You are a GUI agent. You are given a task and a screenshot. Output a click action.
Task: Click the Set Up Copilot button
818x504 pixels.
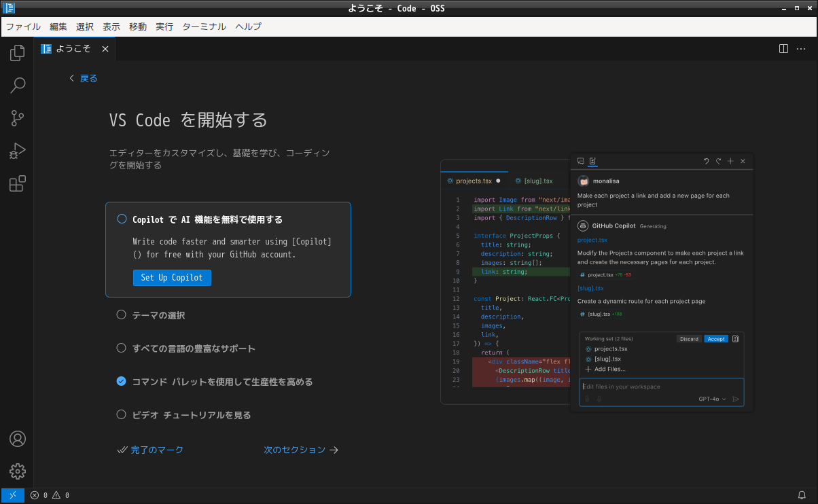tap(172, 278)
